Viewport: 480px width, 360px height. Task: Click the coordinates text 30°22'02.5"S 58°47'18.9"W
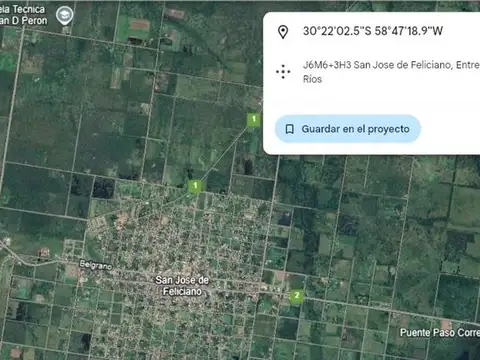(373, 31)
